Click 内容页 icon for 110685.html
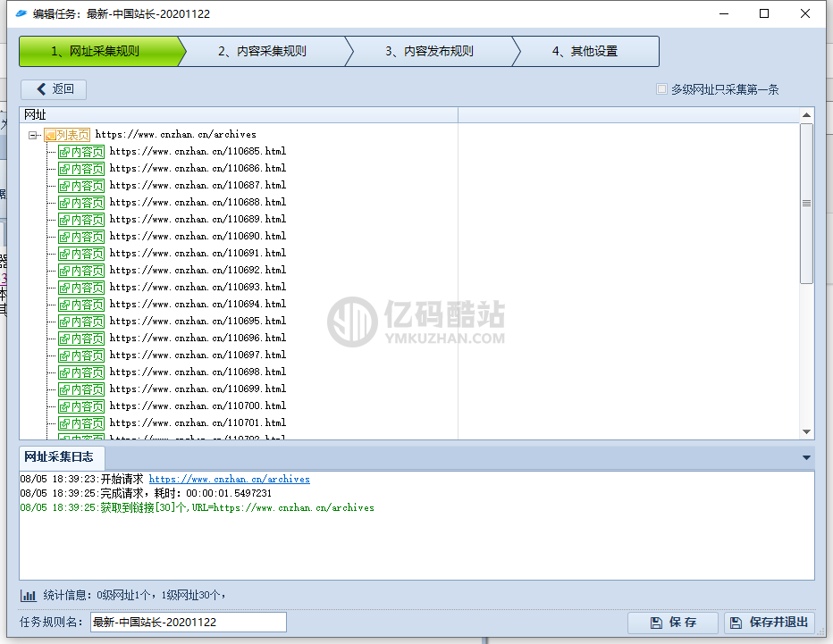 tap(81, 152)
